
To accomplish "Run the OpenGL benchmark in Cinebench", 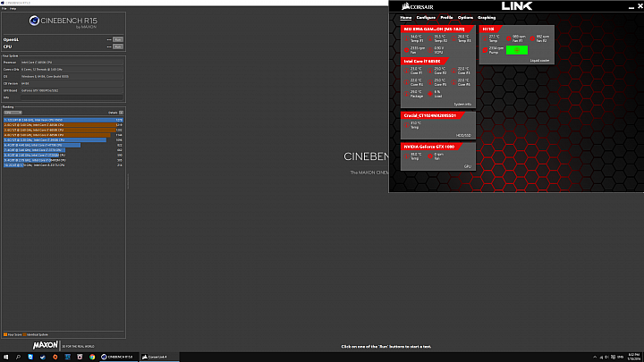I will (118, 40).
